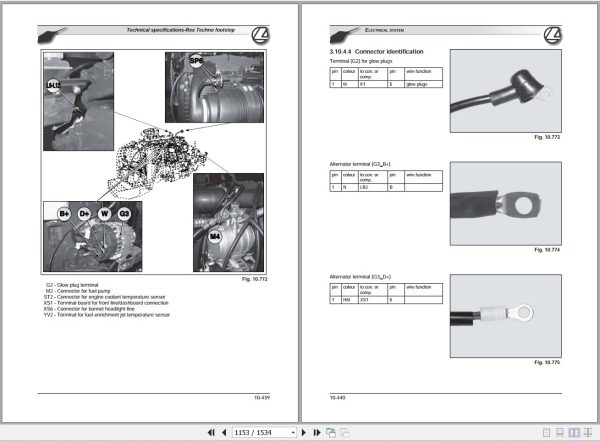Image resolution: width=600 pixels, height=441 pixels.
Task: Switch to continuous scrolling page layout
Action: point(560,433)
